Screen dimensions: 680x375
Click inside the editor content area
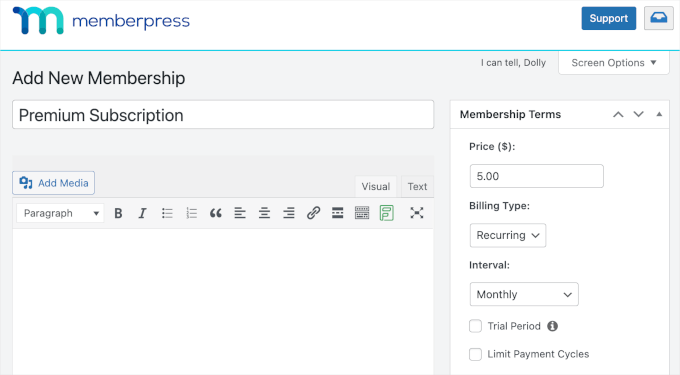223,301
